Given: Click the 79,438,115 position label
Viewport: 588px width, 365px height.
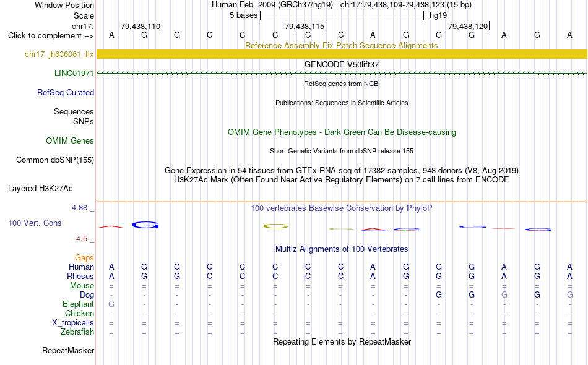Looking at the screenshot, I should (x=305, y=26).
